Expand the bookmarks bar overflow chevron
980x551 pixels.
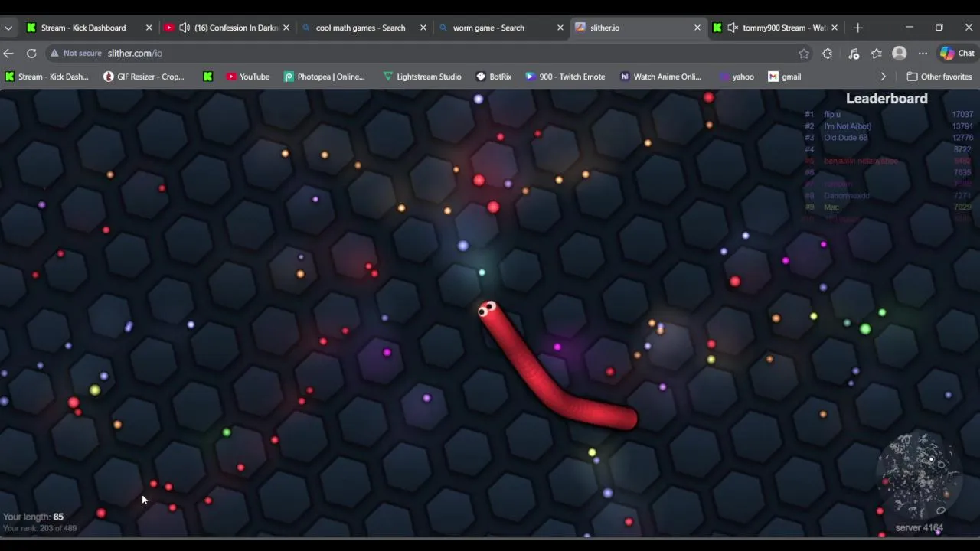pyautogui.click(x=883, y=77)
